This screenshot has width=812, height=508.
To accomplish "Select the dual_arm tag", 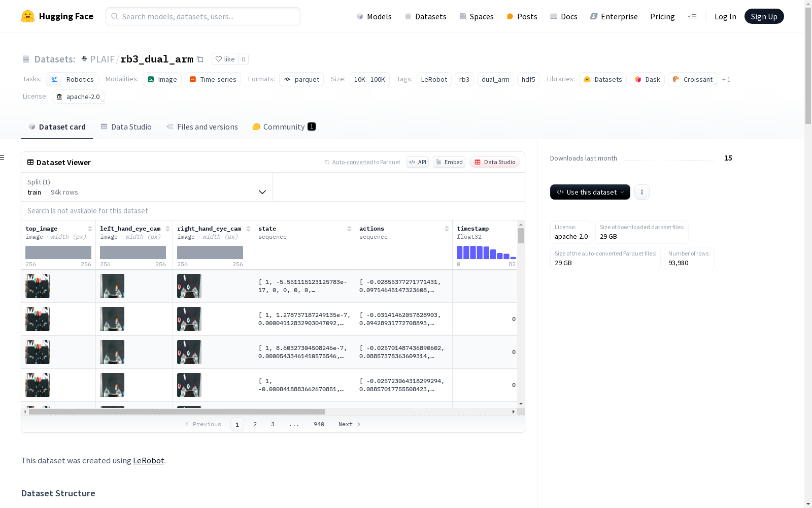I will 495,79.
